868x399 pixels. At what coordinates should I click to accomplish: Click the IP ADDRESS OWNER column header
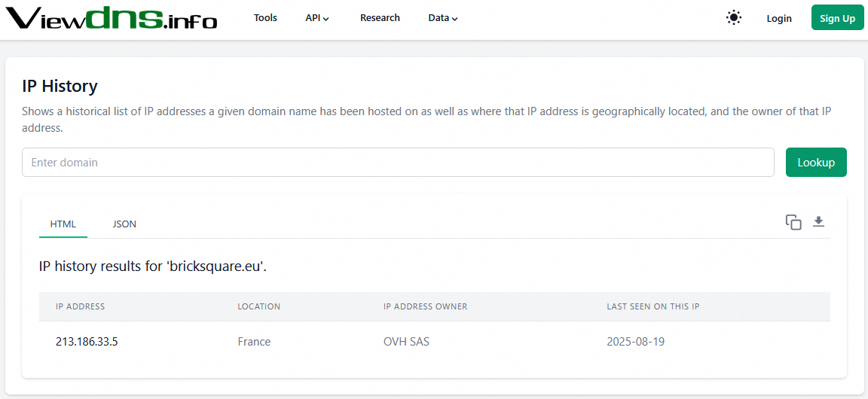pyautogui.click(x=425, y=306)
